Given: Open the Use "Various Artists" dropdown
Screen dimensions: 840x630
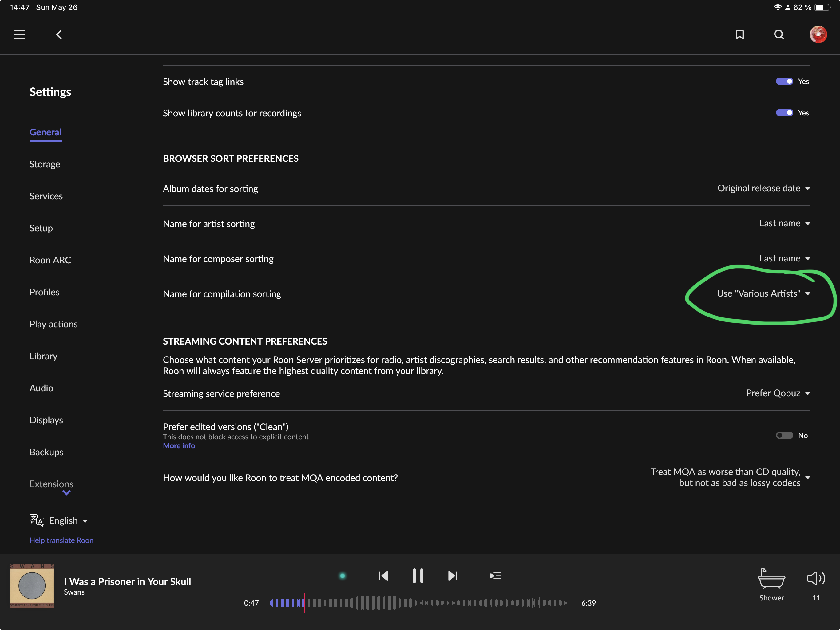Looking at the screenshot, I should [x=764, y=294].
